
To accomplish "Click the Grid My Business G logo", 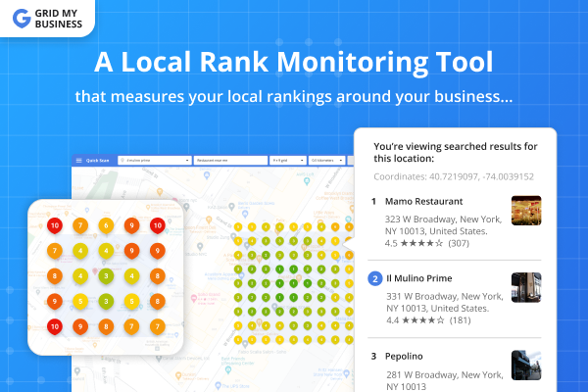I will click(x=22, y=19).
